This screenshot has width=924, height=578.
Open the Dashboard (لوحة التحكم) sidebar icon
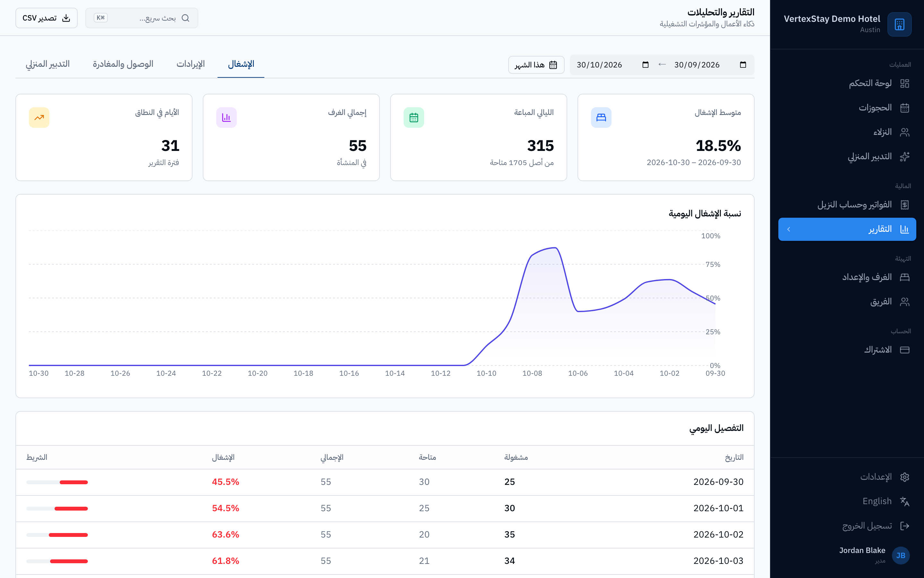(904, 83)
